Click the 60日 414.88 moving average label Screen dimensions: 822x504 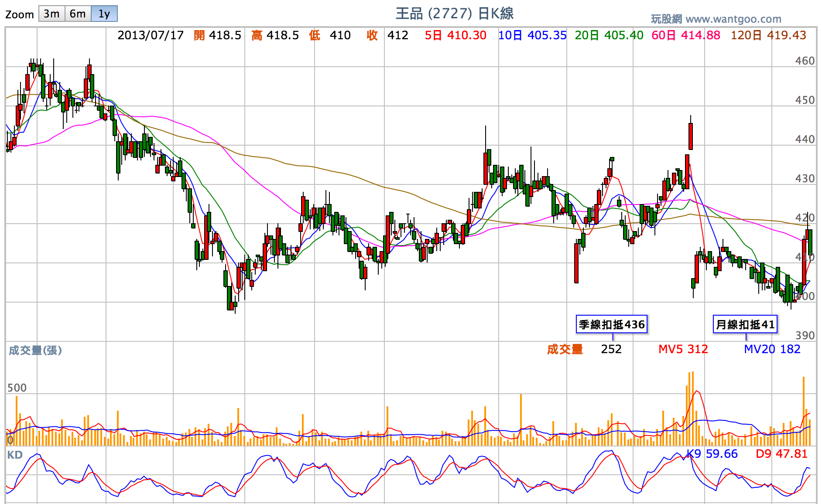[x=686, y=35]
